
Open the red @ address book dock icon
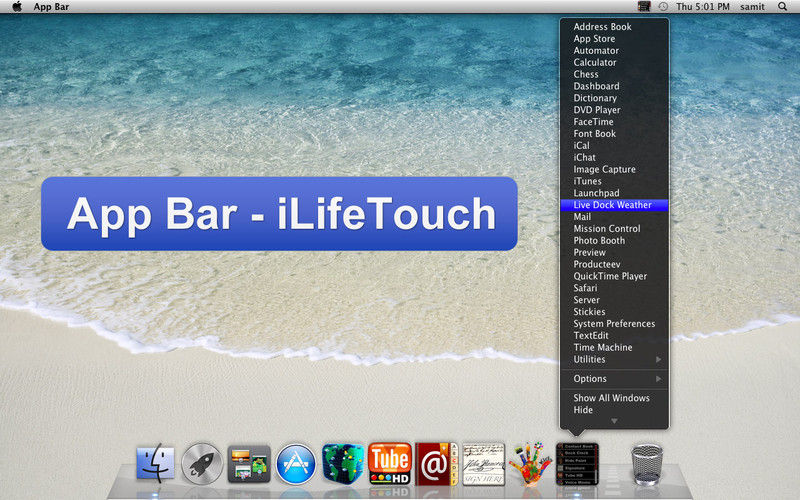(436, 464)
